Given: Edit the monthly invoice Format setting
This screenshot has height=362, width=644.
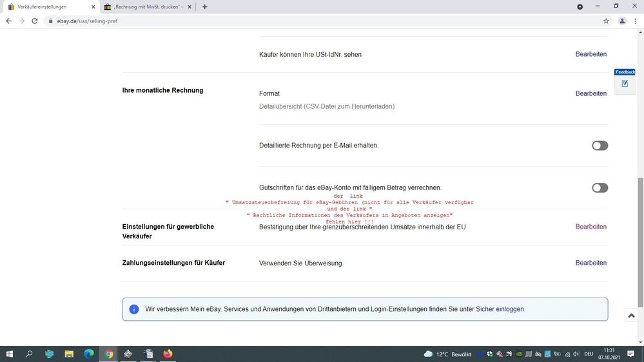Looking at the screenshot, I should (590, 93).
